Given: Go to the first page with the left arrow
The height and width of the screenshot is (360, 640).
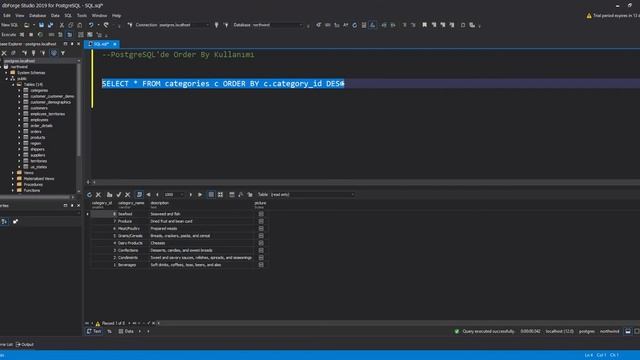Looking at the screenshot, I should tap(149, 195).
